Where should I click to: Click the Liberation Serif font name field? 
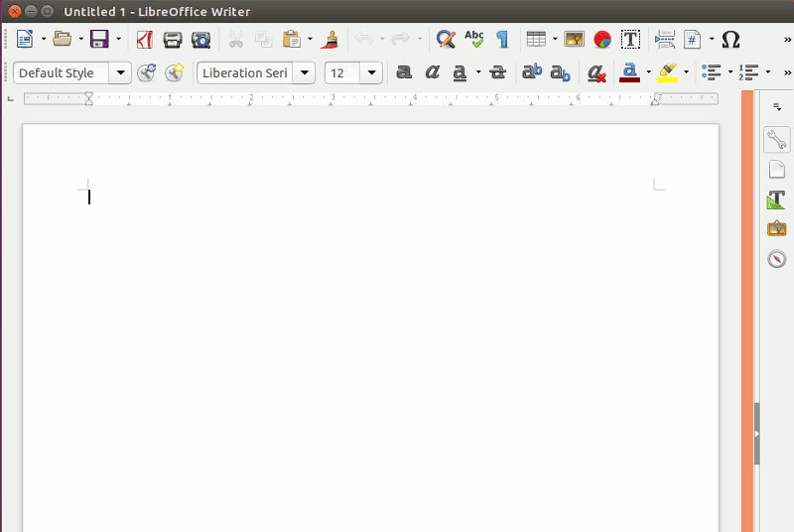coord(245,72)
